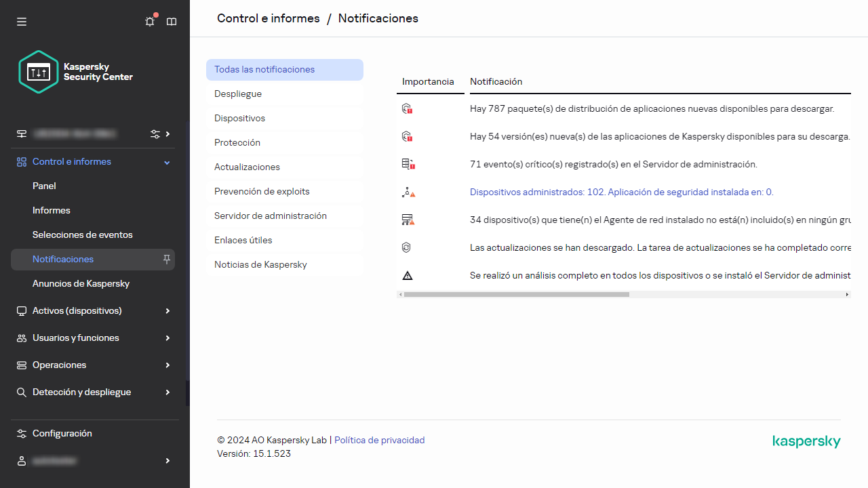Open Configuración in the sidebar
Screen dimensions: 868x488
62,434
